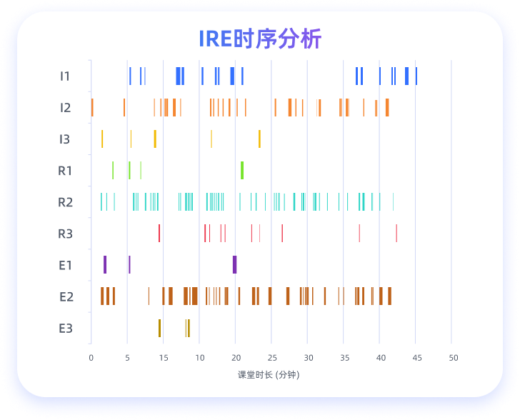
Task: Select the I2 row label
Action: pyautogui.click(x=65, y=108)
